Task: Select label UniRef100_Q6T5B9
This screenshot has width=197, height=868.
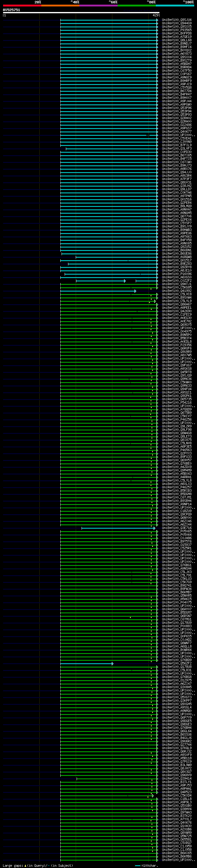Action: [176, 412]
